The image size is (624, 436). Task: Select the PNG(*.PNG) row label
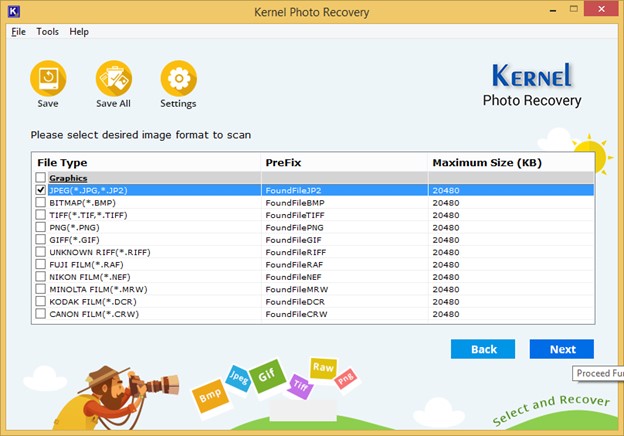click(74, 228)
